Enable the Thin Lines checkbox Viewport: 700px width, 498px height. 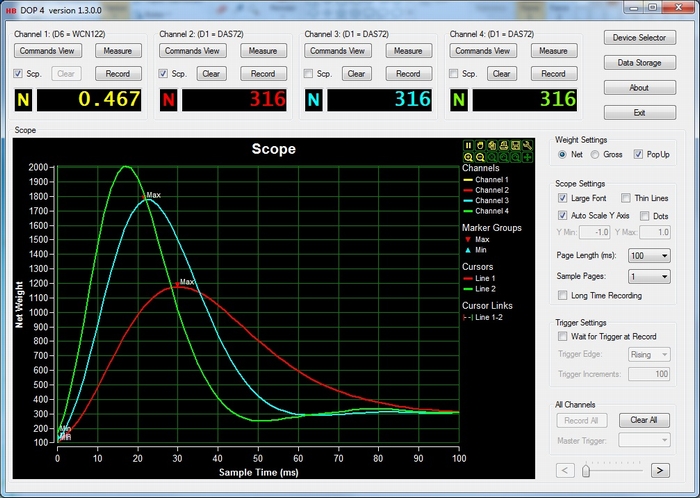tap(626, 198)
